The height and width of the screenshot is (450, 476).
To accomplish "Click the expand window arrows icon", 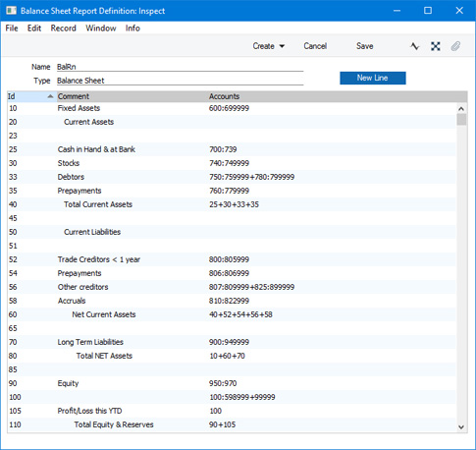I will [436, 46].
